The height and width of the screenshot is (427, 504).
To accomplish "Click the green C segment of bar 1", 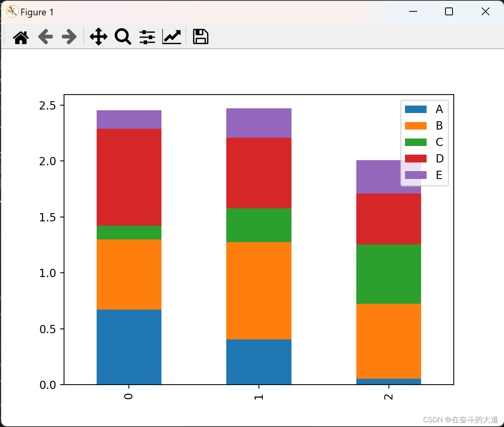I will [258, 225].
